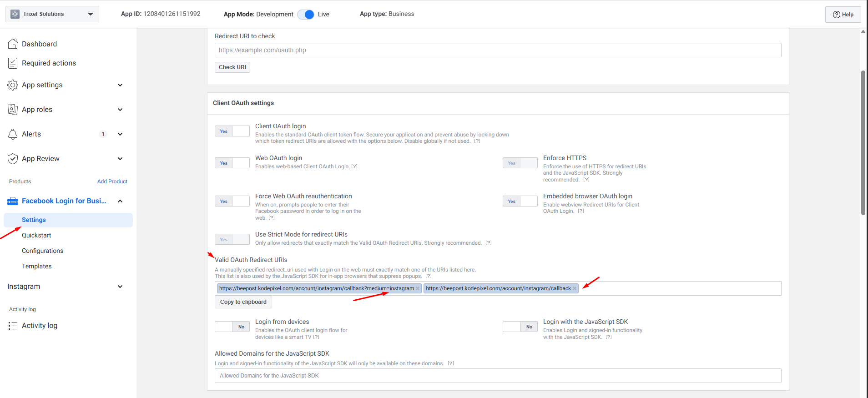Image resolution: width=868 pixels, height=398 pixels.
Task: Click the Required actions checklist icon
Action: click(x=13, y=63)
